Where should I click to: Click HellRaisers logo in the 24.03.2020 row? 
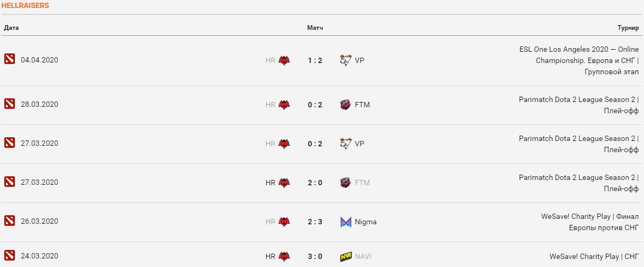coord(284,257)
